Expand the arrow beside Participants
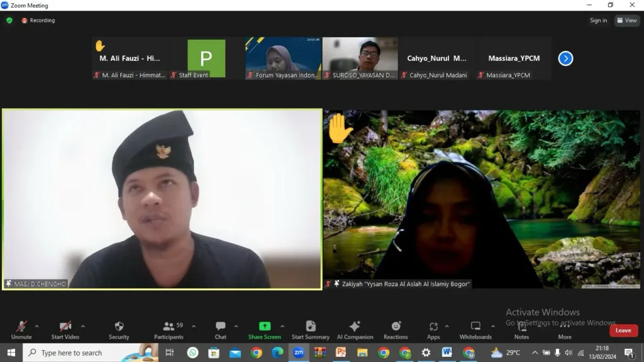 (x=194, y=327)
